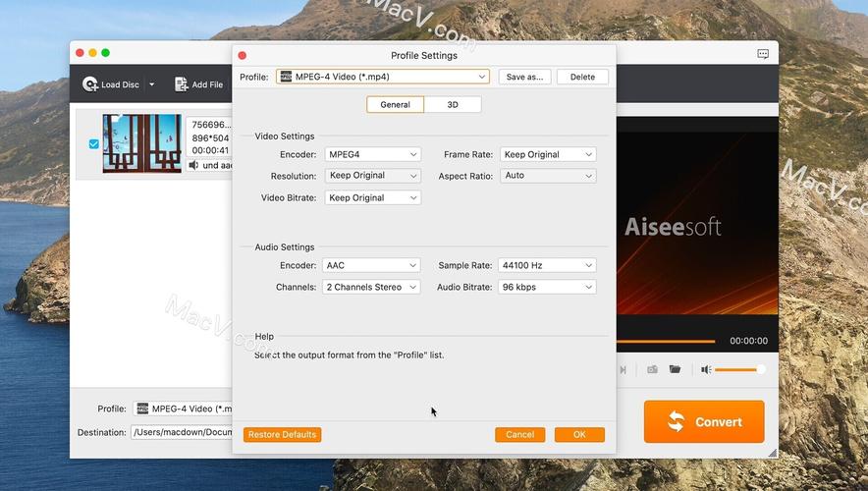Image resolution: width=868 pixels, height=491 pixels.
Task: Click the preview progress bar
Action: (x=666, y=341)
